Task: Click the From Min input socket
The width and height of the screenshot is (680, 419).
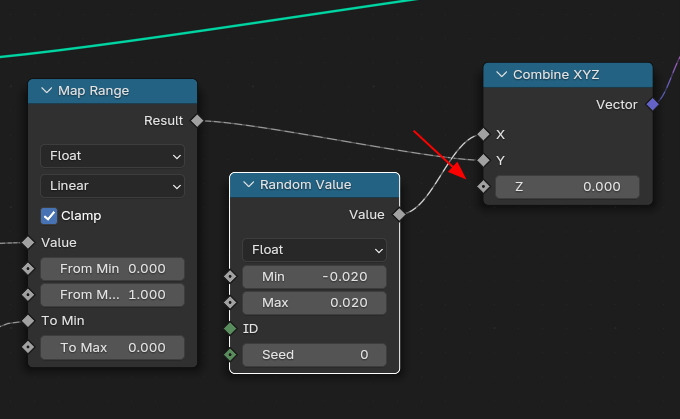Action: (28, 269)
